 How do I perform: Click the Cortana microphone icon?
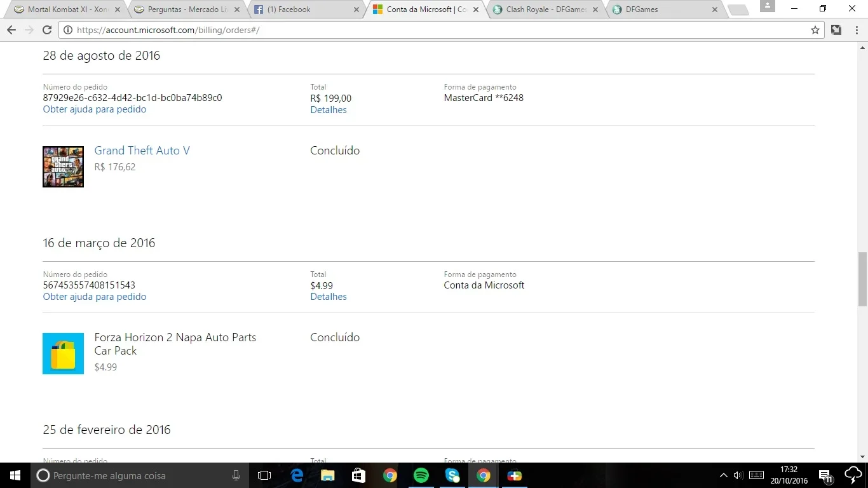236,475
